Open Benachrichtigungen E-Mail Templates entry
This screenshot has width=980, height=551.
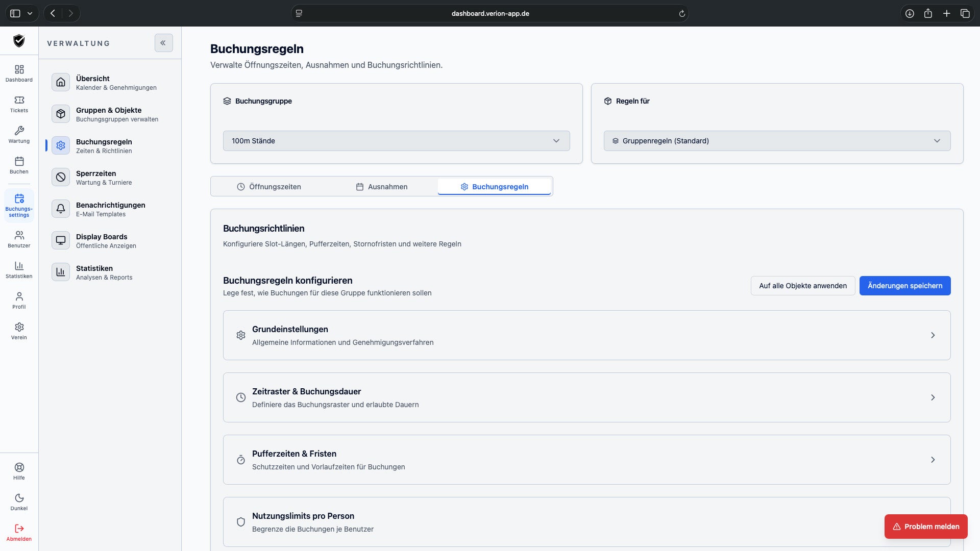click(110, 209)
